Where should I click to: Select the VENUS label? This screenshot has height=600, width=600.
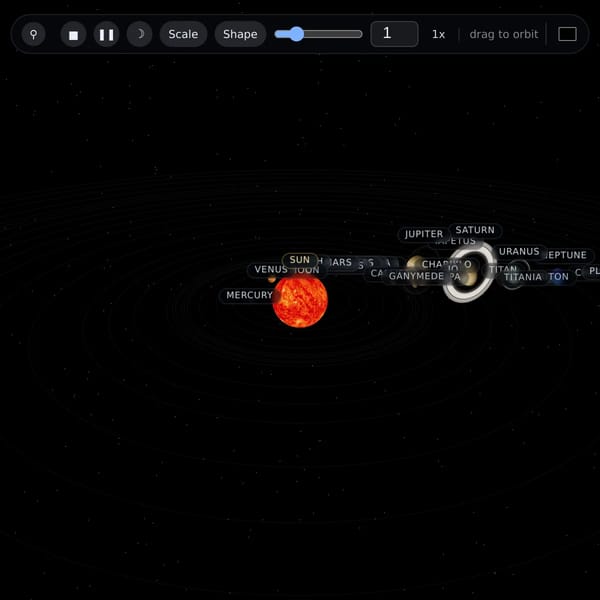[x=270, y=269]
